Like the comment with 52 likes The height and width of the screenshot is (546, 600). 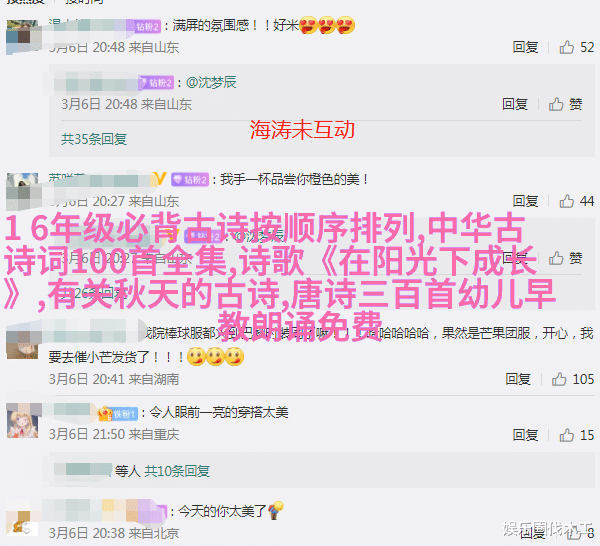(567, 47)
